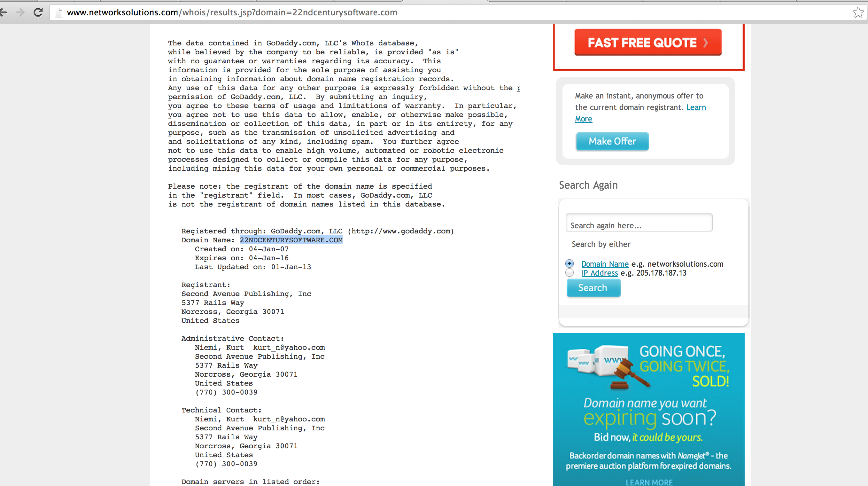868x486 pixels.
Task: Select the Domain Name radio button
Action: (570, 263)
